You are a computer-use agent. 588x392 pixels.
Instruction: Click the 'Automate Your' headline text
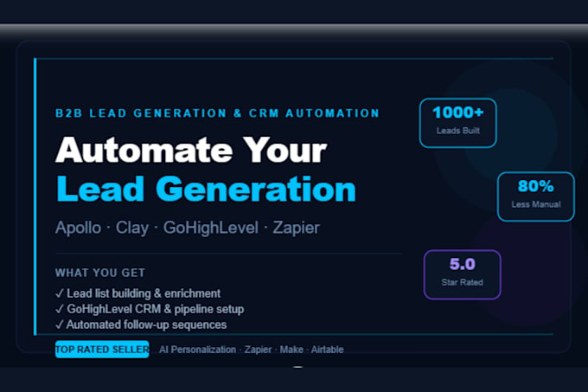coord(191,150)
